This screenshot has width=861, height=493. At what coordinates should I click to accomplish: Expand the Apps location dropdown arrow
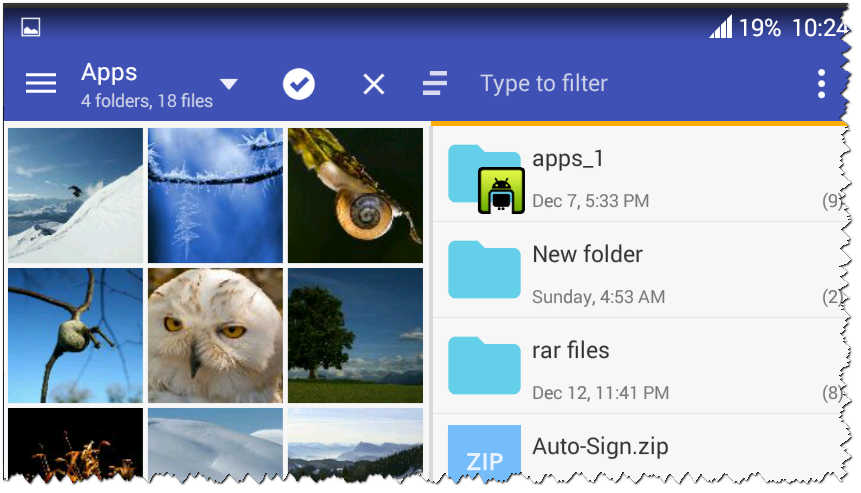click(229, 84)
